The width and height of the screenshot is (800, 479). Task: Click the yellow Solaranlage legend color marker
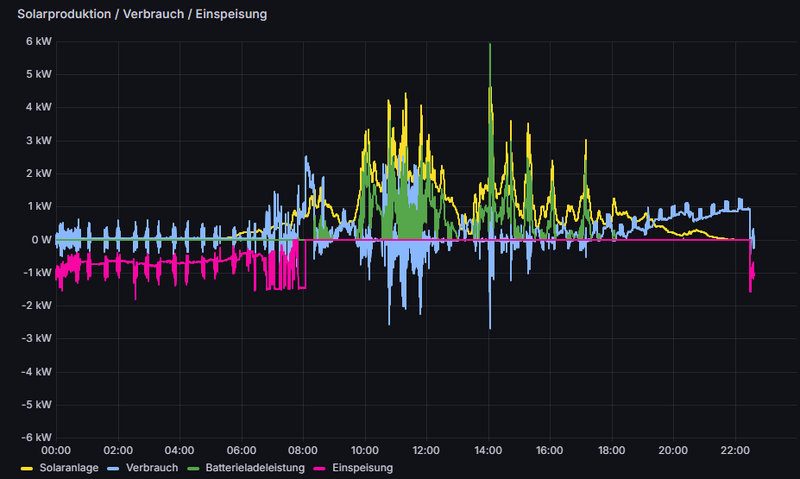point(26,467)
